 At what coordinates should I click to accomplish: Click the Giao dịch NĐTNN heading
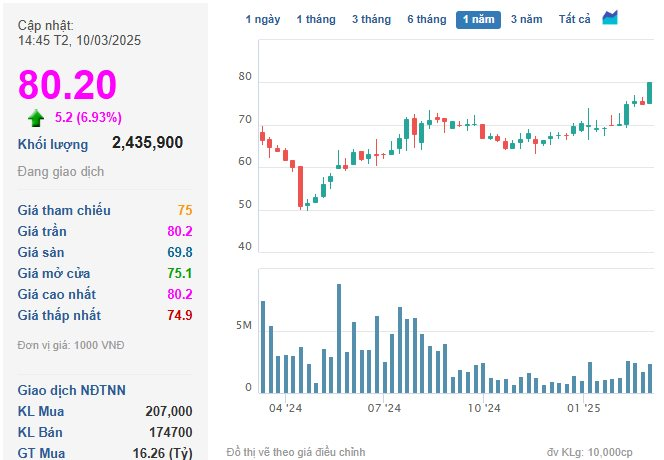[72, 390]
